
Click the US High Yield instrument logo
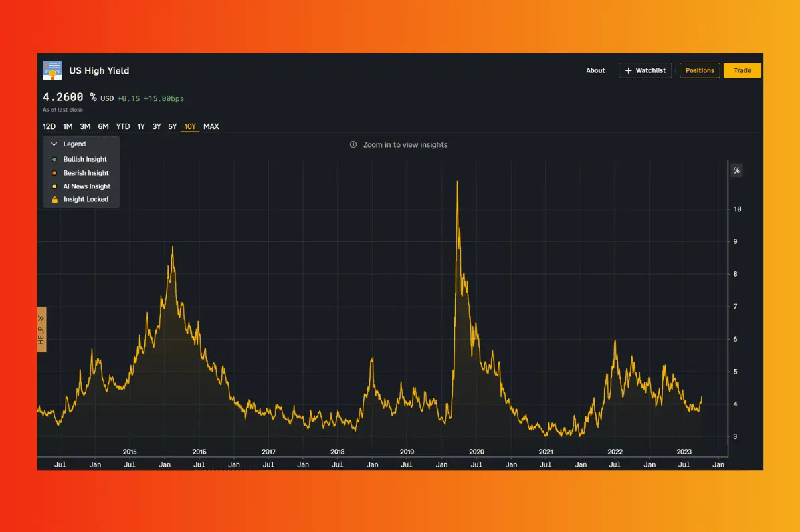(x=52, y=70)
